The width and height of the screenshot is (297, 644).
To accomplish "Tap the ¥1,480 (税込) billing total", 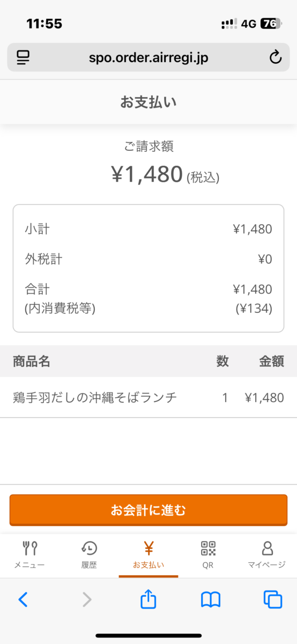I will [165, 174].
